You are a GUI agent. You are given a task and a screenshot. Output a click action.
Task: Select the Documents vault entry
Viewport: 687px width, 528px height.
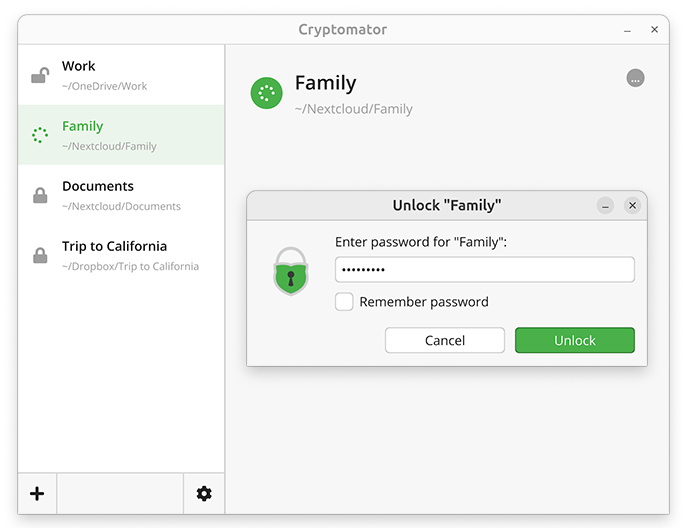point(120,195)
